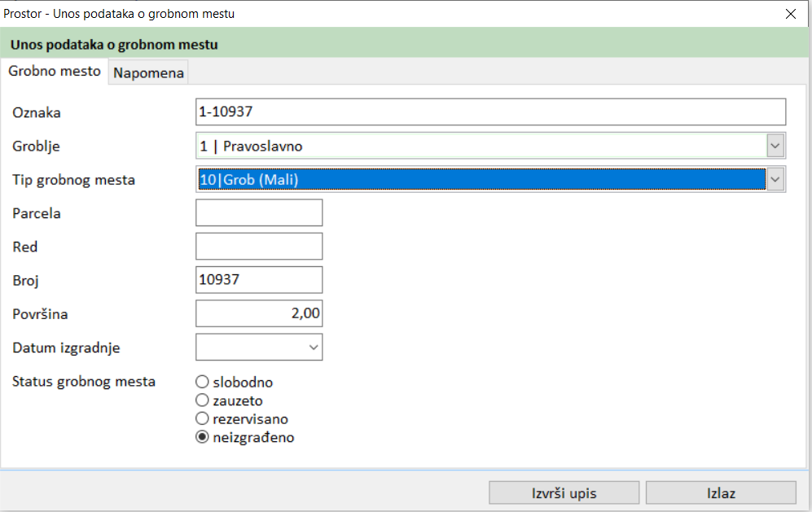Screen dimensions: 812x512
Task: Open the Tip grobnog mesta dropdown arrow
Action: (775, 180)
